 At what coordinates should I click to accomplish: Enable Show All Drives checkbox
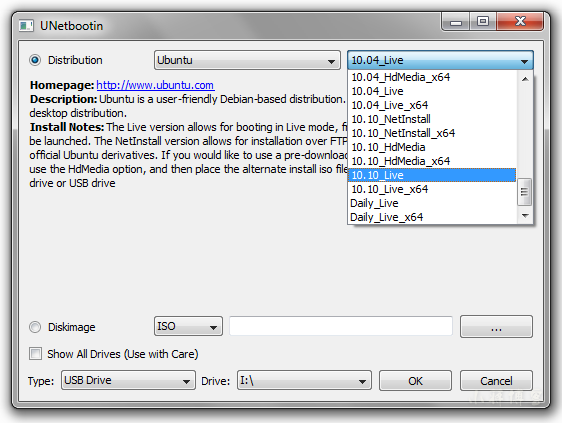click(35, 353)
